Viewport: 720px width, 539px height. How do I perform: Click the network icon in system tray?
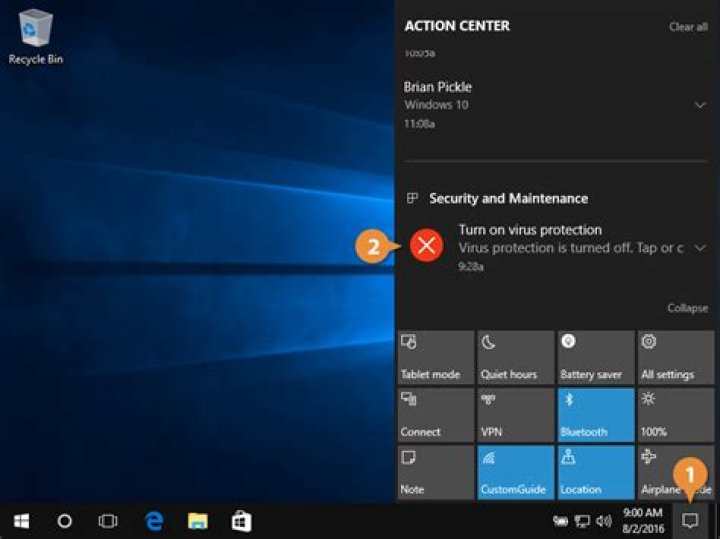point(582,521)
